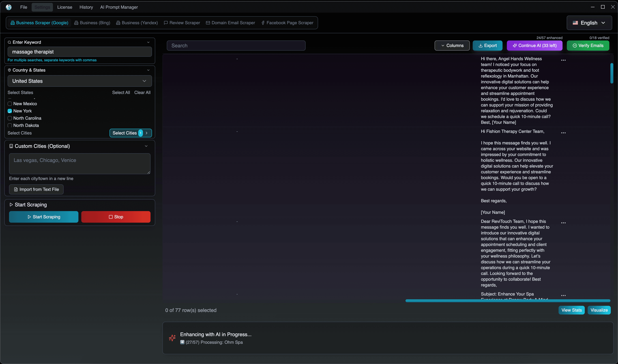Open the AI Prompt Manager menu

click(x=119, y=7)
